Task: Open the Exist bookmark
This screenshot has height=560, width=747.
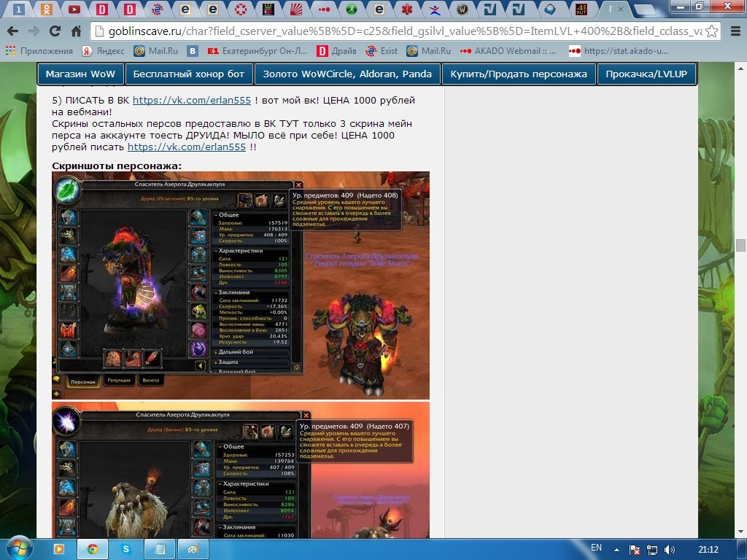Action: pyautogui.click(x=382, y=50)
